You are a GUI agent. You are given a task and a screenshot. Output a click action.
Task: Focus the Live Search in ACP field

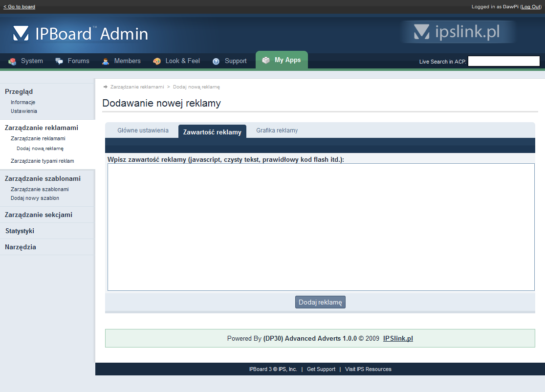coord(503,61)
